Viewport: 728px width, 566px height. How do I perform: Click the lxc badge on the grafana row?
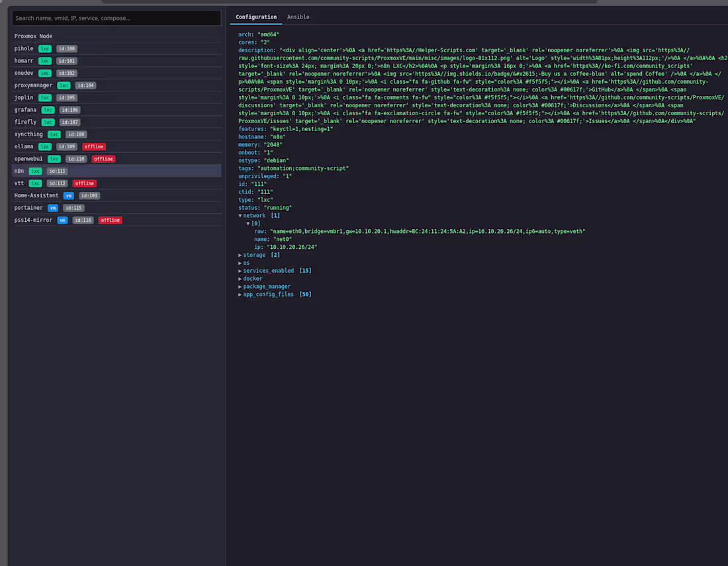[48, 109]
